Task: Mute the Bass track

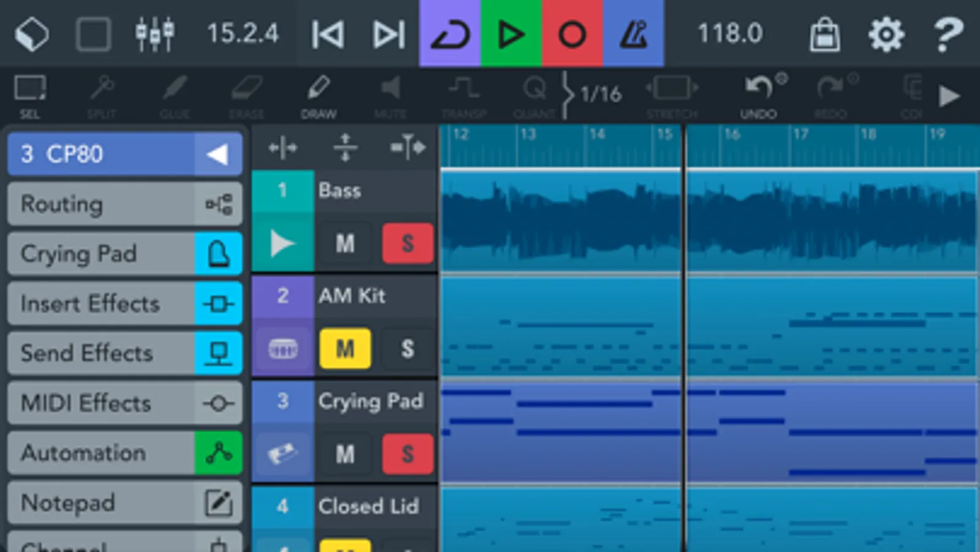Action: tap(345, 243)
